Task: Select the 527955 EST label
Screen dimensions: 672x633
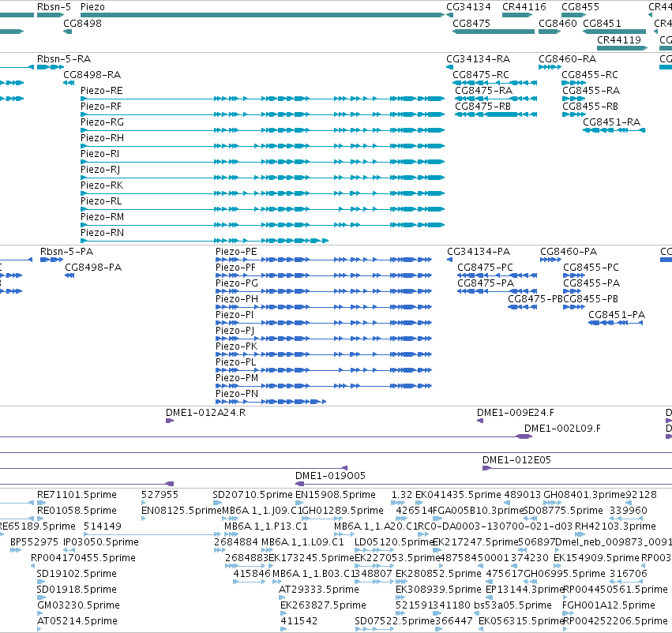Action: 160,495
